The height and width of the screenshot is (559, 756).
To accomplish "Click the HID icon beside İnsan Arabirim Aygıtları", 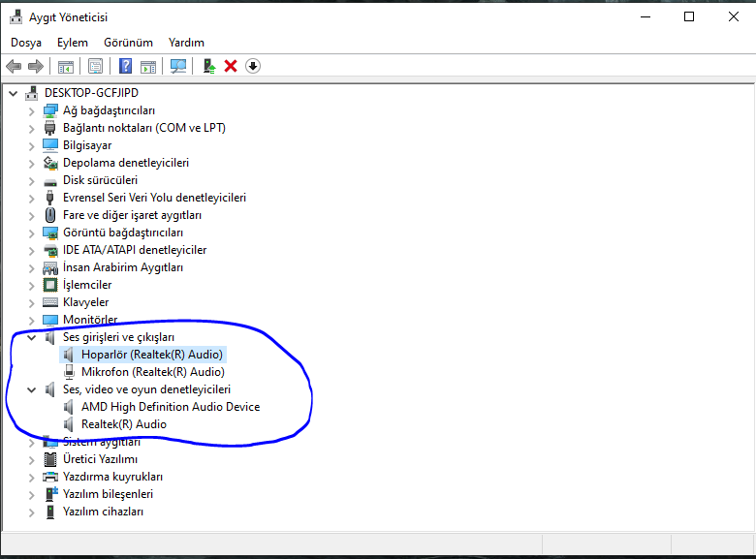I will pos(50,267).
